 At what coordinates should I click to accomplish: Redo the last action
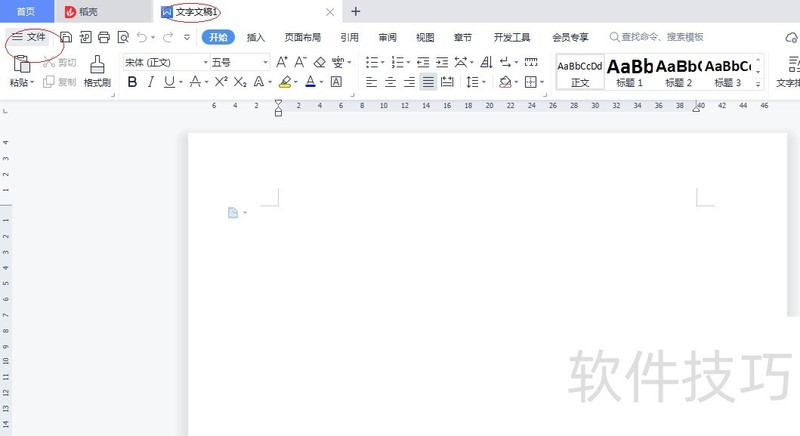click(x=167, y=37)
